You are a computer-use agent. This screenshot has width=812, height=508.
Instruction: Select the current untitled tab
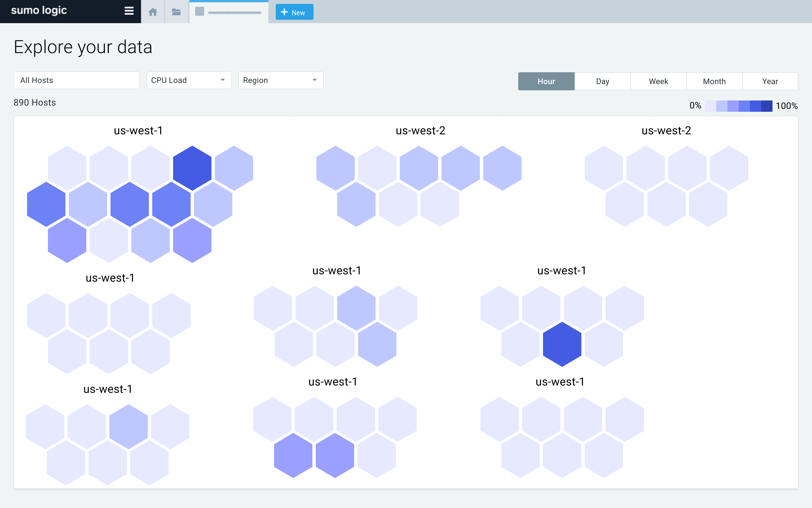[x=229, y=12]
